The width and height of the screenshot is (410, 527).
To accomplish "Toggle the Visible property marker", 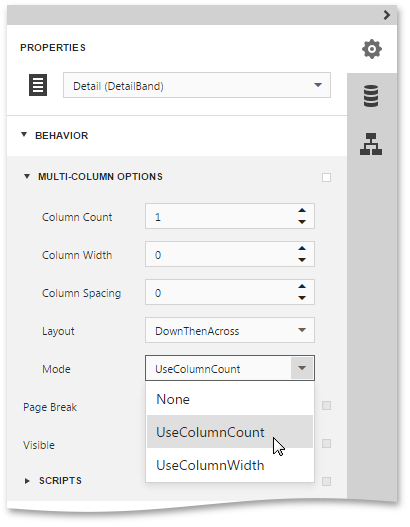I will 326,443.
